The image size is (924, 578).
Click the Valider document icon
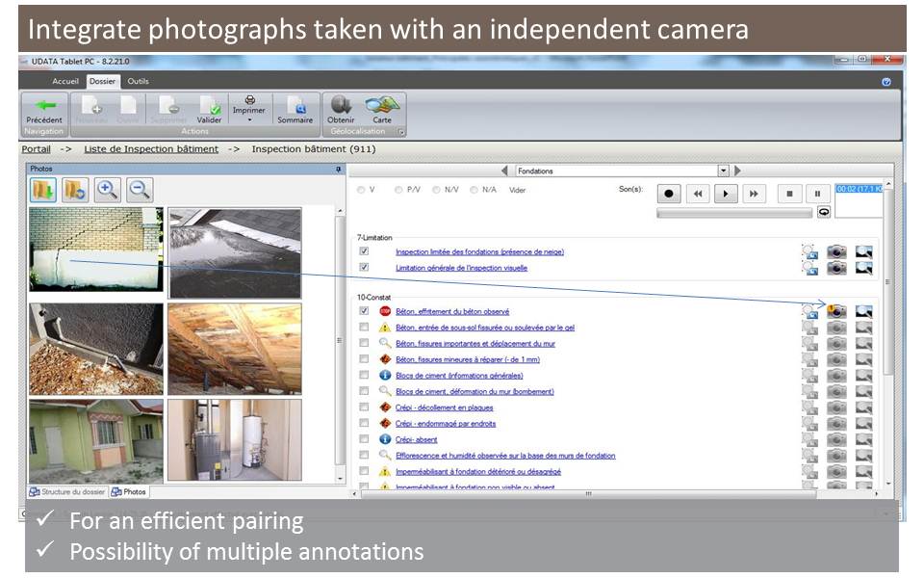(x=209, y=107)
